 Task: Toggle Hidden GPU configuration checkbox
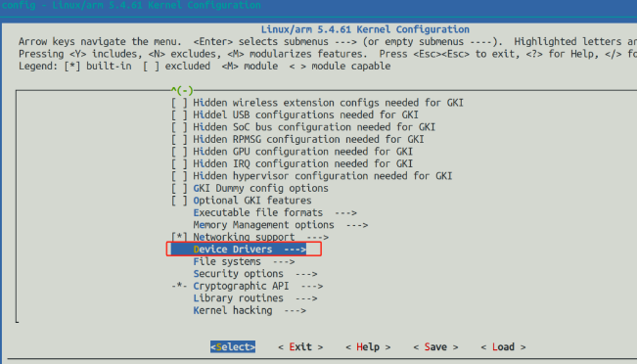(179, 152)
